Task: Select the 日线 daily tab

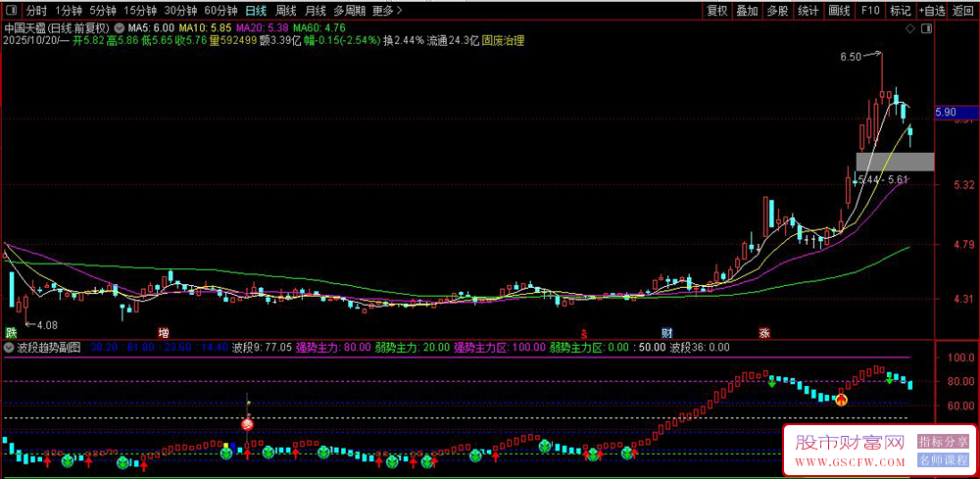Action: (x=255, y=11)
